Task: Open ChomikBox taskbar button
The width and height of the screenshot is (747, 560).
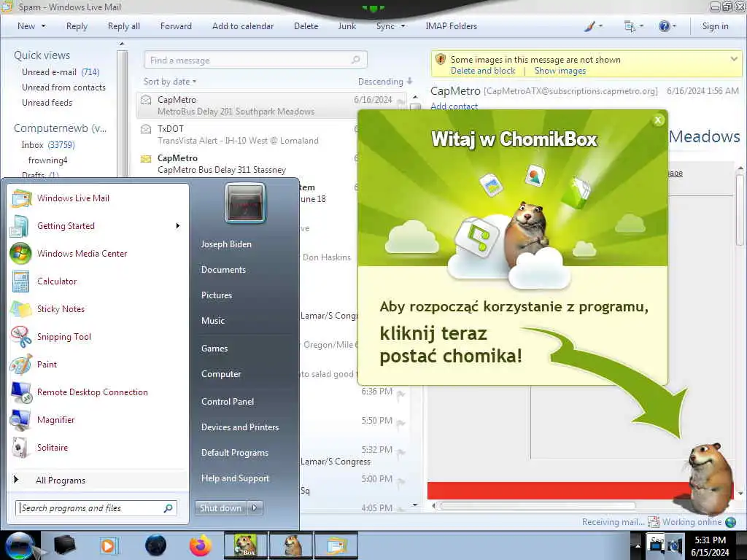Action: pyautogui.click(x=246, y=545)
